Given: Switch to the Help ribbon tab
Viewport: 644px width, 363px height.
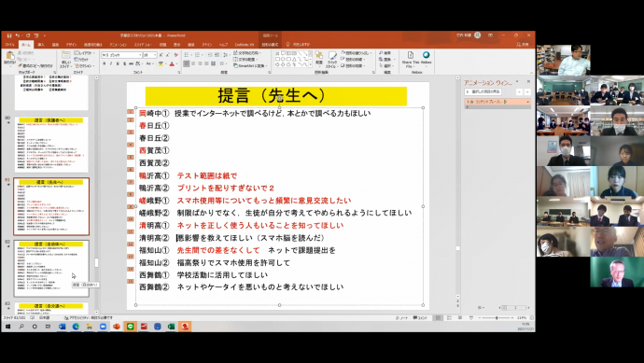Looking at the screenshot, I should click(223, 45).
